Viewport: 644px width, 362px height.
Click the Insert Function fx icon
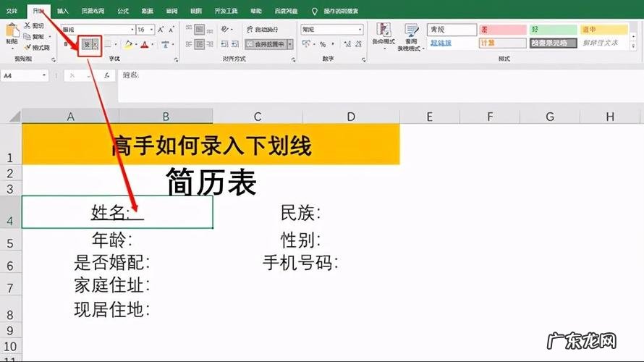pyautogui.click(x=106, y=75)
